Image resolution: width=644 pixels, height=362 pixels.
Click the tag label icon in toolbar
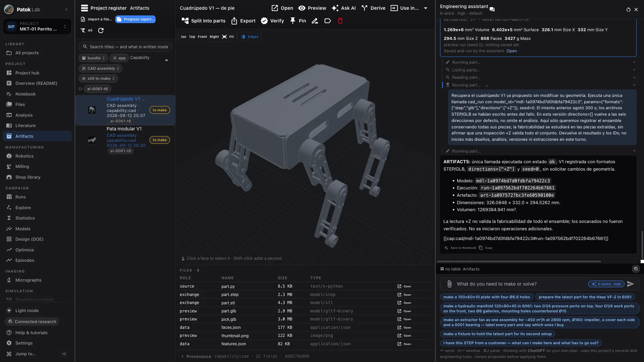click(328, 21)
